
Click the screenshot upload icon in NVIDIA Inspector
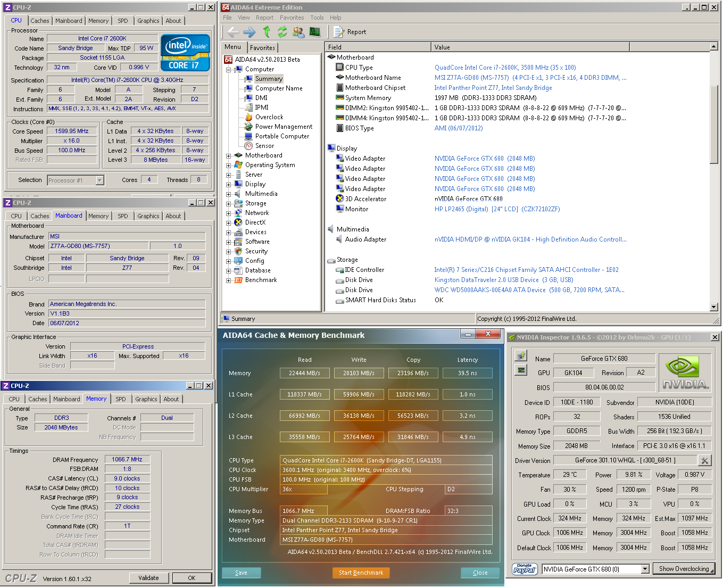(521, 355)
